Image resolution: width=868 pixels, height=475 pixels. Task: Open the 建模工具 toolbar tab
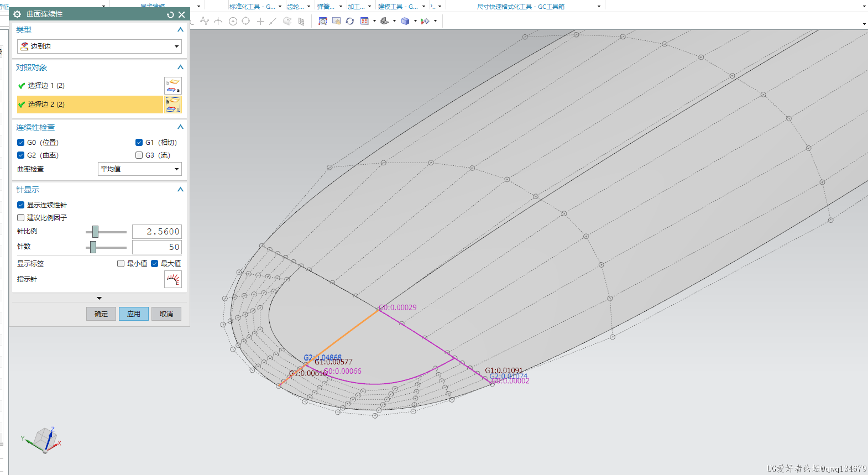coord(398,7)
